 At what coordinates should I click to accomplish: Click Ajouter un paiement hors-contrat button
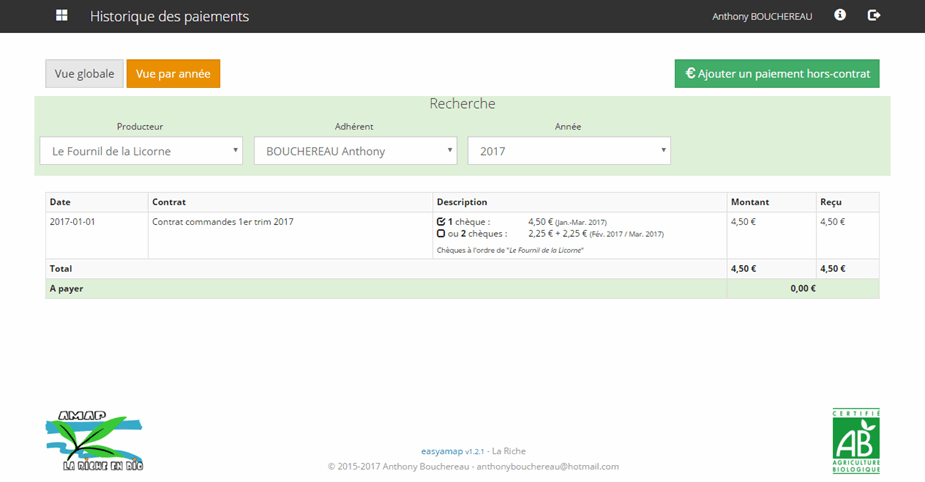coord(777,73)
